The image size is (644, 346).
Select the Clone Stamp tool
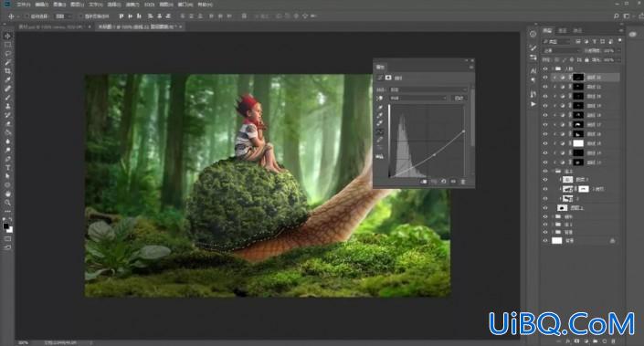[x=8, y=106]
